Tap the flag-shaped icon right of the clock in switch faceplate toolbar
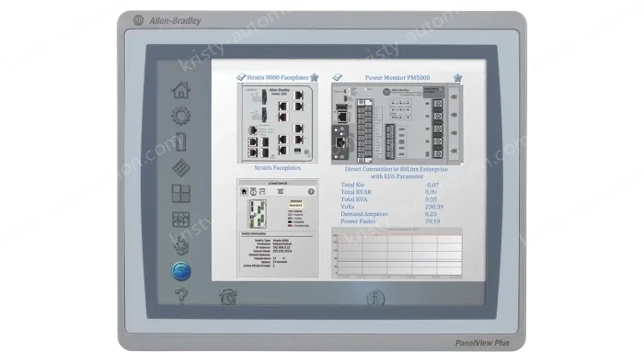The height and width of the screenshot is (362, 644). click(x=262, y=191)
